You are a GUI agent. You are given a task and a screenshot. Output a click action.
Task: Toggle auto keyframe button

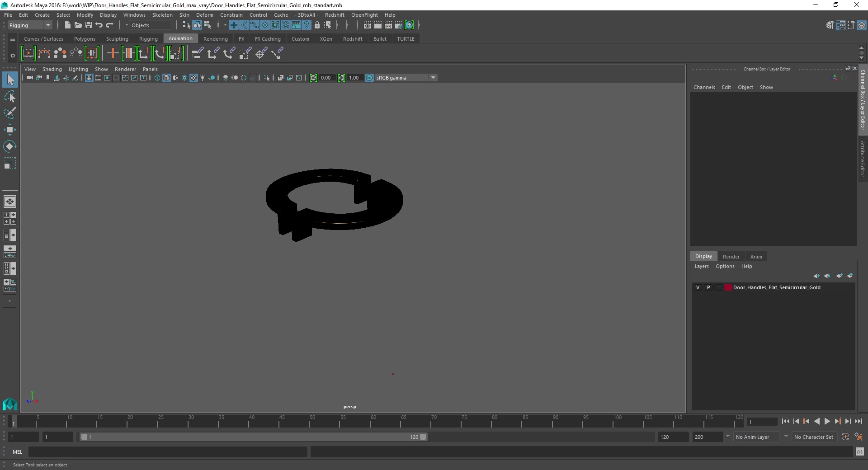[x=845, y=437]
